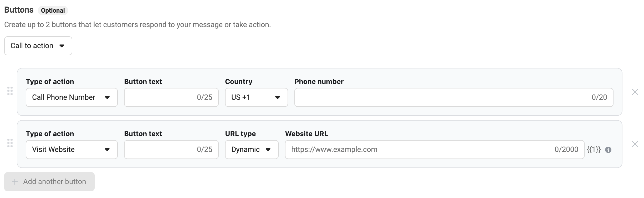This screenshot has width=644, height=198.
Task: Click the Phone number input field
Action: tap(442, 97)
